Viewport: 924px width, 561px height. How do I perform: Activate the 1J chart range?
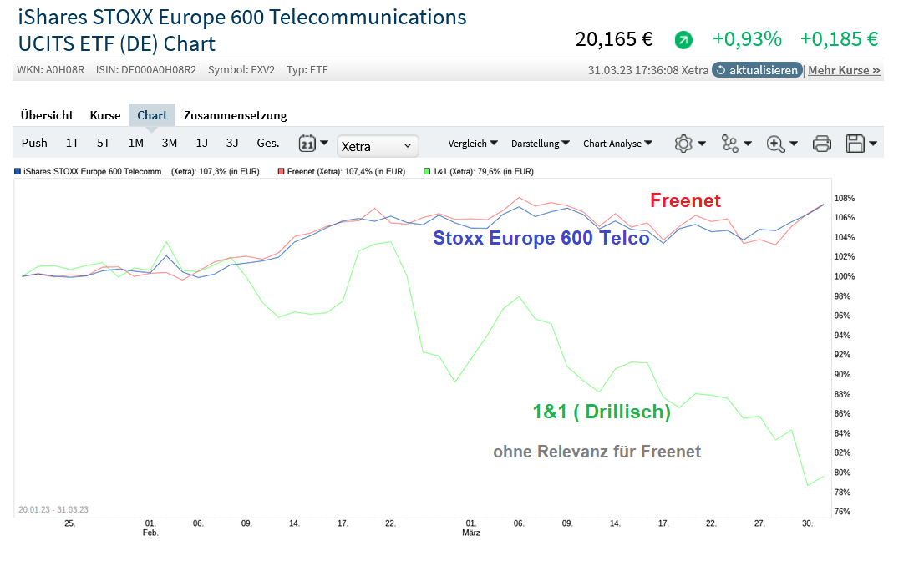[201, 143]
